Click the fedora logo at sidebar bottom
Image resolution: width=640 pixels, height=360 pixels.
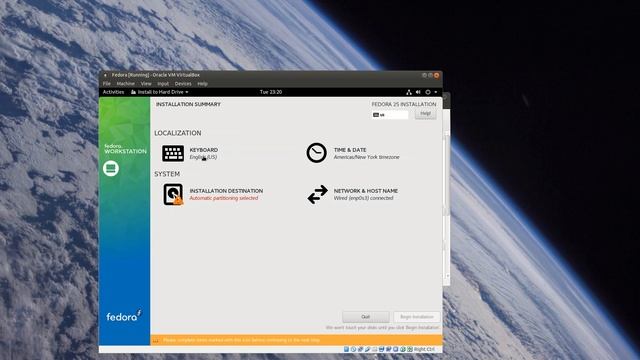(x=124, y=316)
